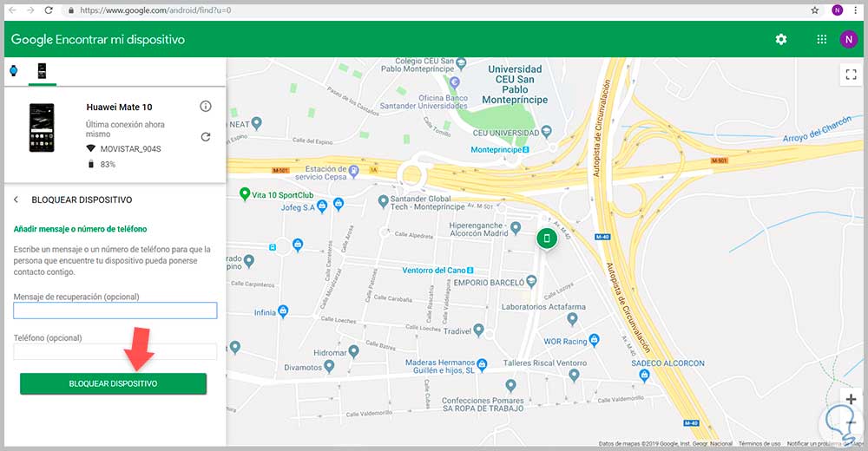Select the smartwatch device tab
The image size is (868, 451).
pyautogui.click(x=14, y=70)
